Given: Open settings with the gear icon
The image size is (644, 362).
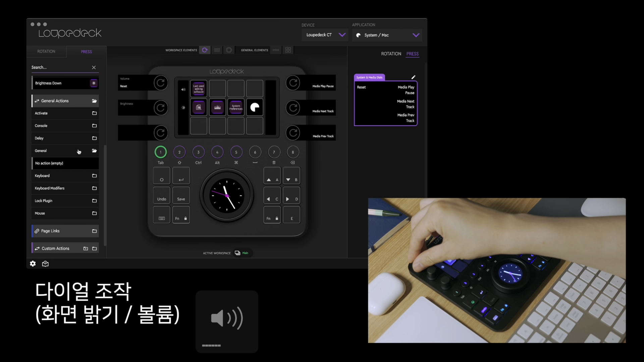Looking at the screenshot, I should point(33,264).
